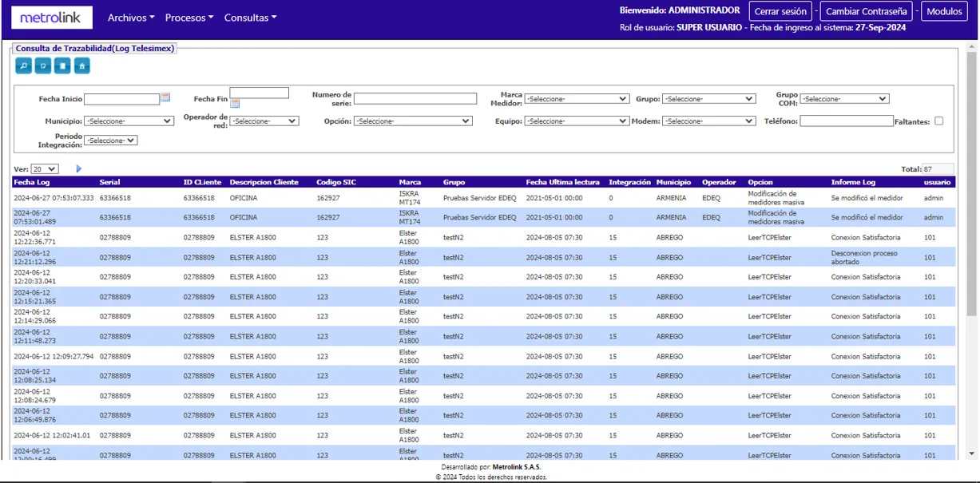Go to next page with blue arrow

pyautogui.click(x=79, y=169)
